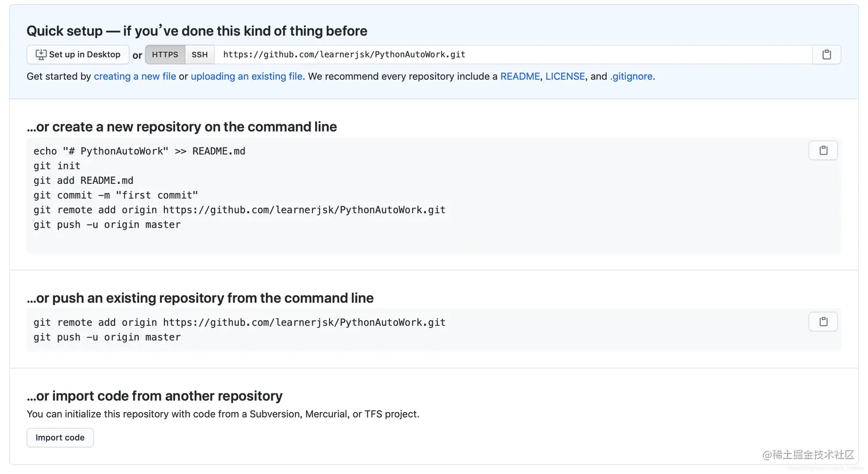The image size is (868, 474).
Task: Click the Set up in Desktop button
Action: pyautogui.click(x=78, y=55)
